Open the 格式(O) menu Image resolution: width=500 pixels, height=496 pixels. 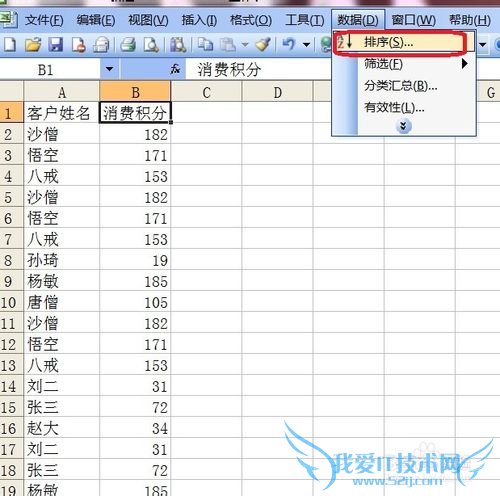[x=251, y=21]
